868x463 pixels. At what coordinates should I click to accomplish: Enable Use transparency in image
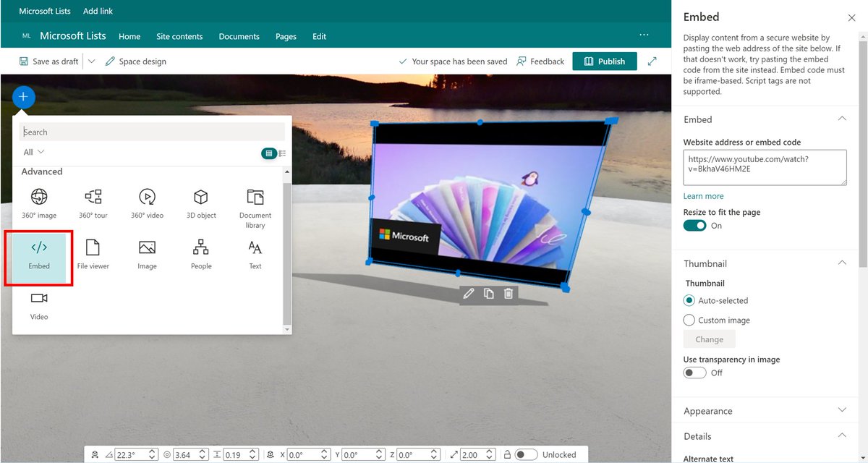coord(694,373)
